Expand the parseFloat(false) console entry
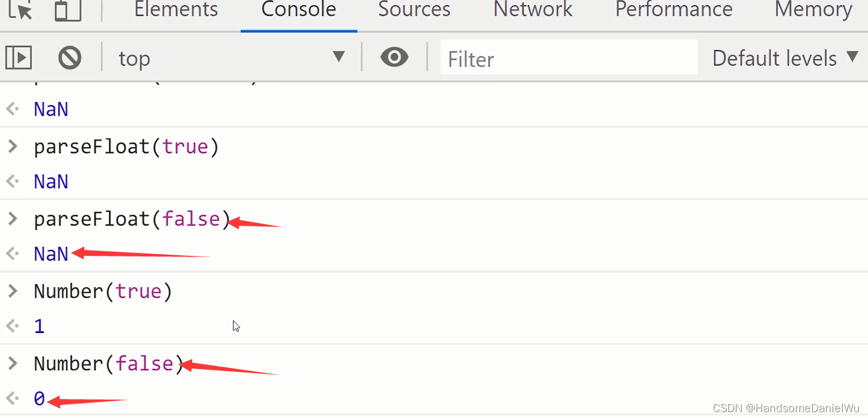 pos(12,218)
